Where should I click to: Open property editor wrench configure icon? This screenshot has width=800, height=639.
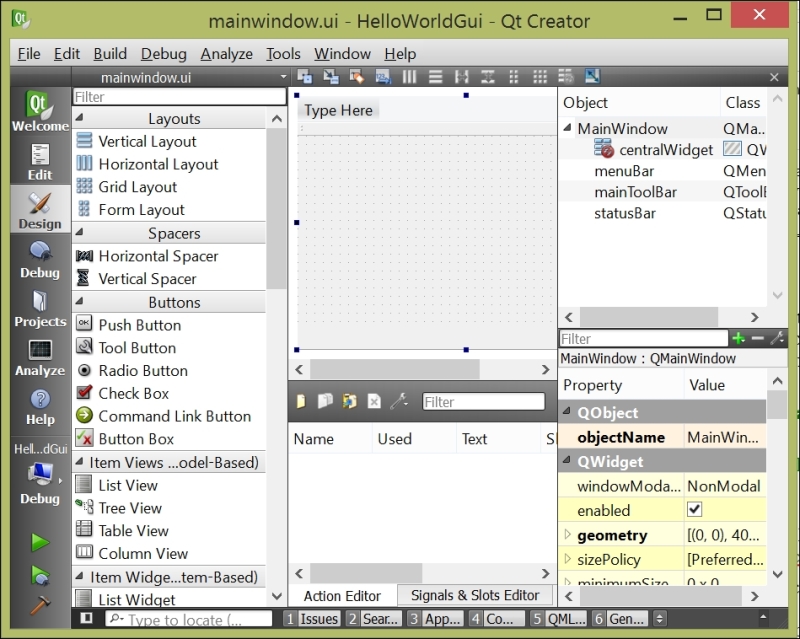point(777,338)
